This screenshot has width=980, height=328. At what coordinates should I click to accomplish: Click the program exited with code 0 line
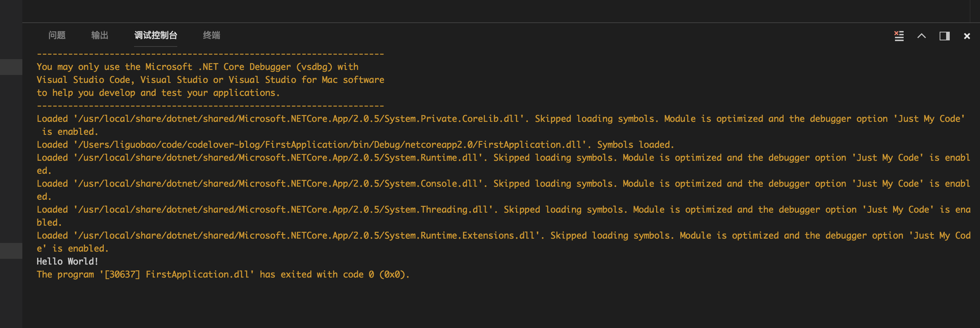[223, 274]
